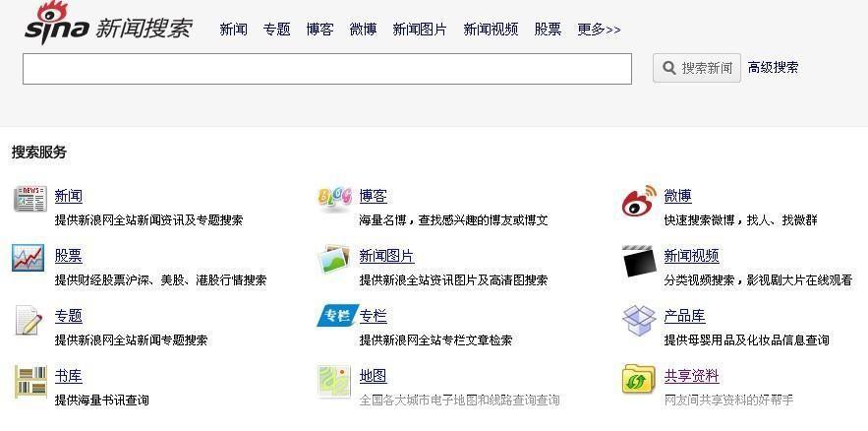This screenshot has width=868, height=431.
Task: Click the text 网友间共享资料的好帮手
Action: (x=729, y=400)
